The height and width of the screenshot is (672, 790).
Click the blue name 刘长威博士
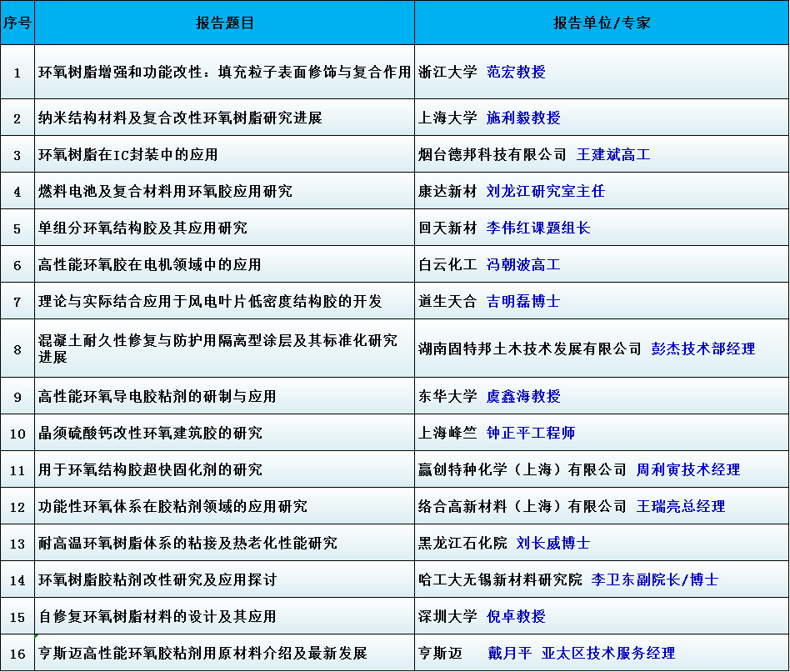point(553,544)
